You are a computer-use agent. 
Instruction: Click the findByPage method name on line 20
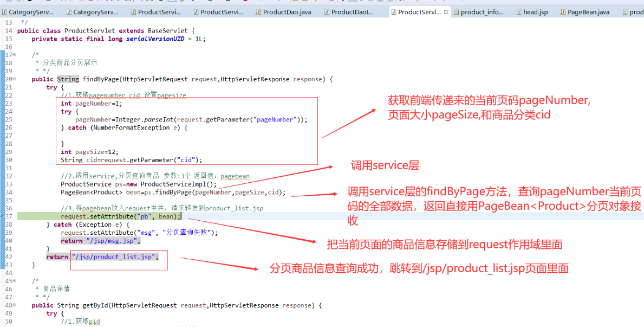point(101,79)
